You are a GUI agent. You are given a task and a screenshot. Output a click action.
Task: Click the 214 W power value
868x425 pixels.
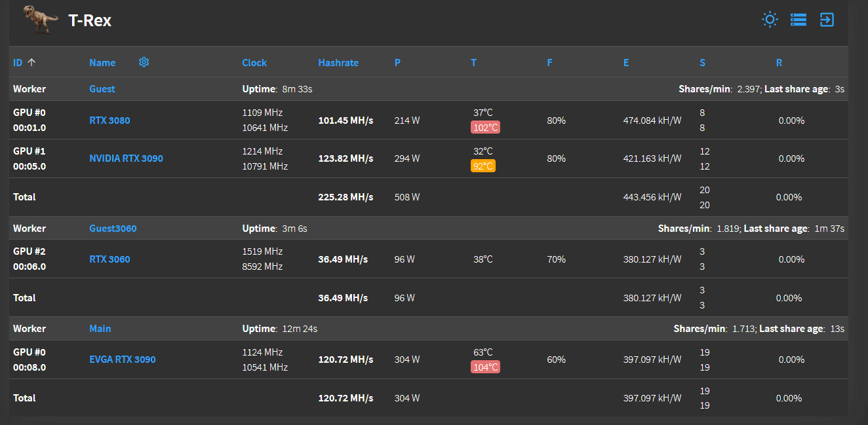(x=407, y=120)
